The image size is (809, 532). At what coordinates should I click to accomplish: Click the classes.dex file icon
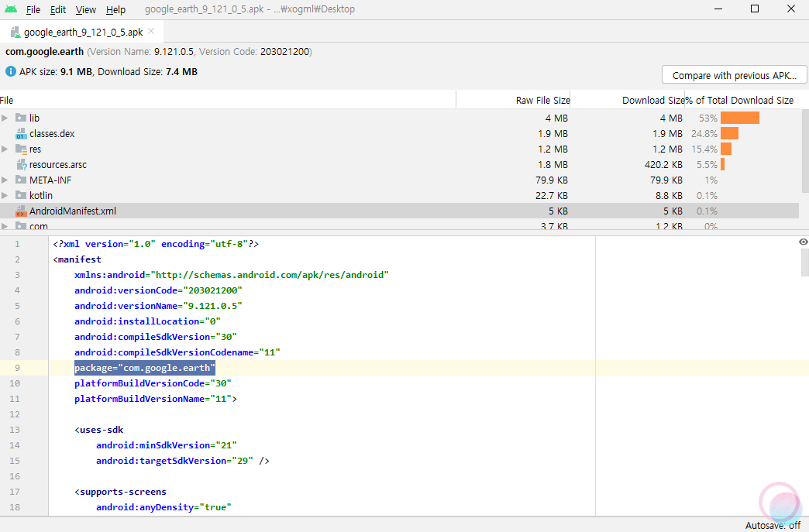[21, 133]
